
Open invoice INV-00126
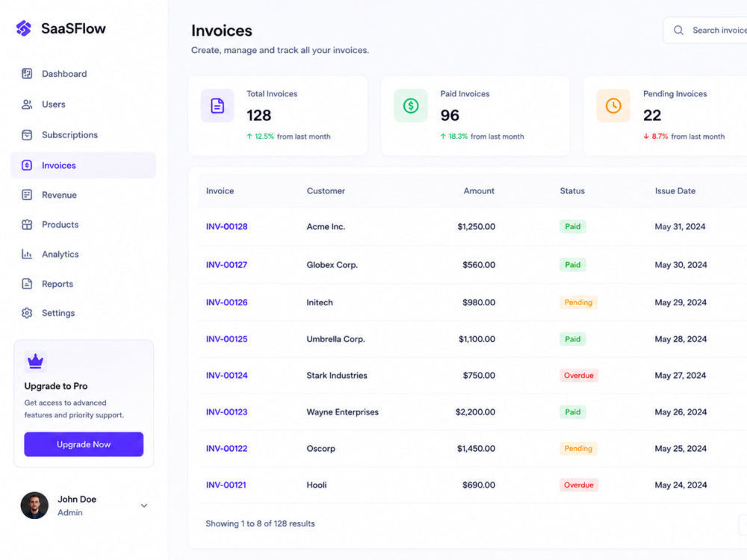point(227,302)
